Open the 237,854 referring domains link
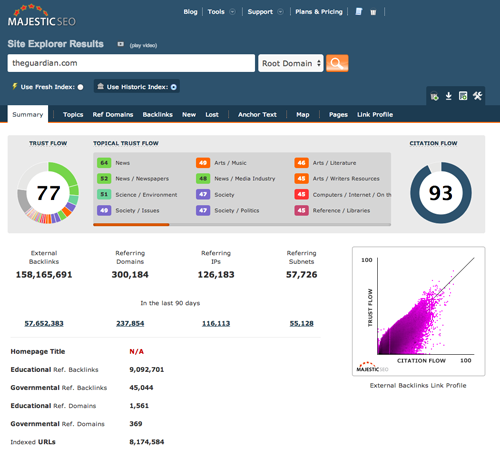500x449 pixels. point(130,323)
